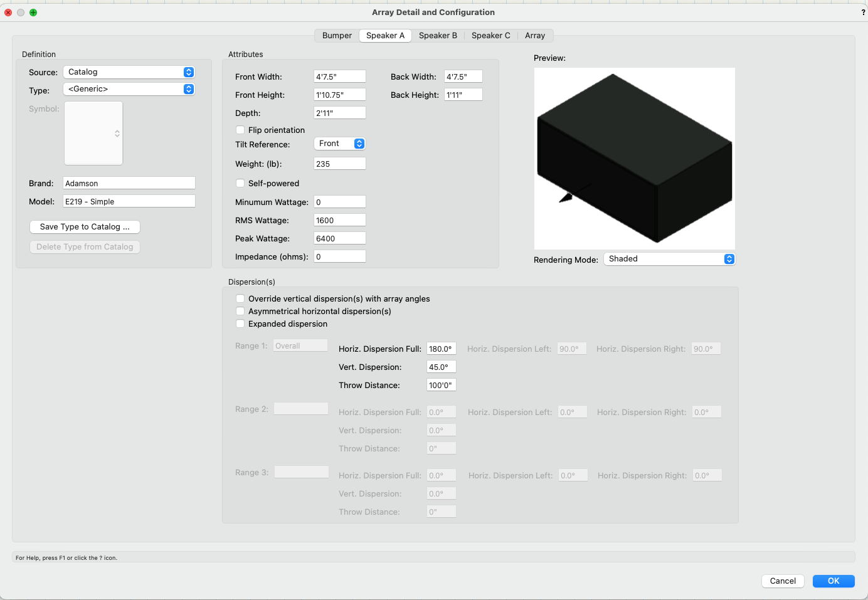868x600 pixels.
Task: Switch to the Speaker B tab
Action: [x=438, y=36]
